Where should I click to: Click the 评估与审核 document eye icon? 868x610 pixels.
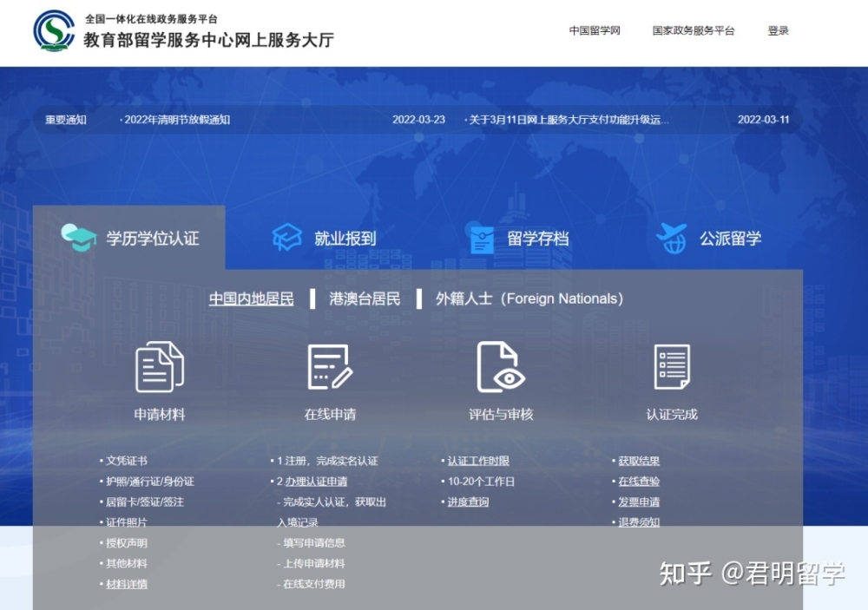(501, 366)
